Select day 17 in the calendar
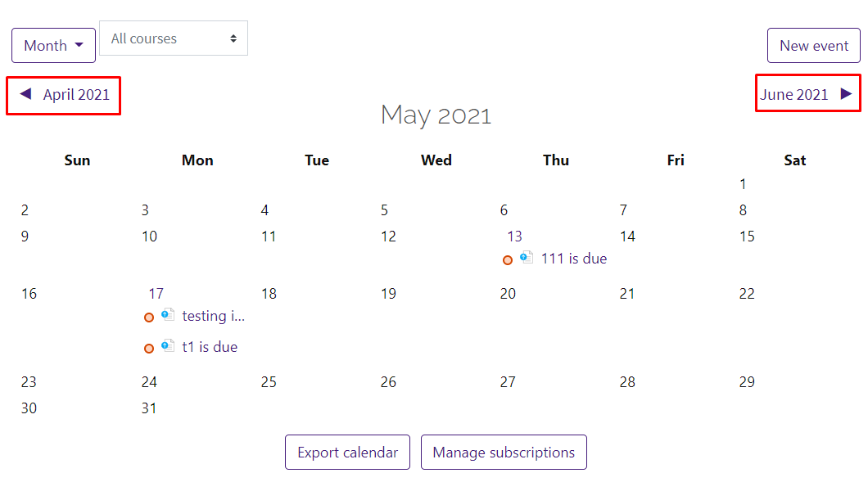 pyautogui.click(x=156, y=294)
